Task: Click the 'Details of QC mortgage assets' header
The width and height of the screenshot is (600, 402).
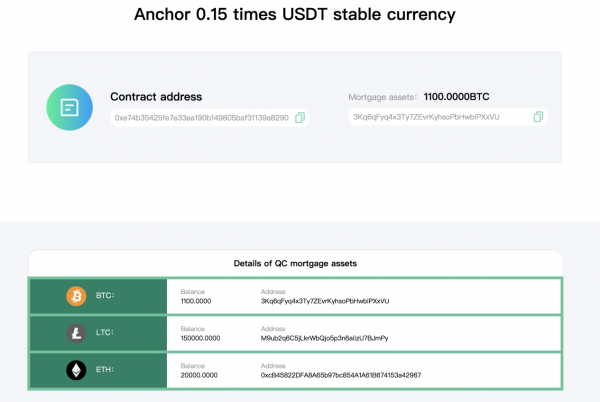Action: [295, 263]
